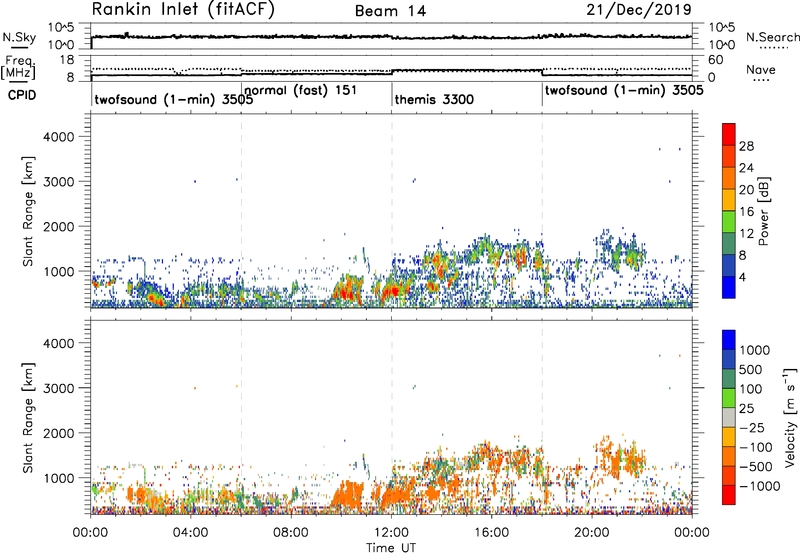Click the '12' tick on Power colorbar
The width and height of the screenshot is (800, 554).
coord(746,234)
